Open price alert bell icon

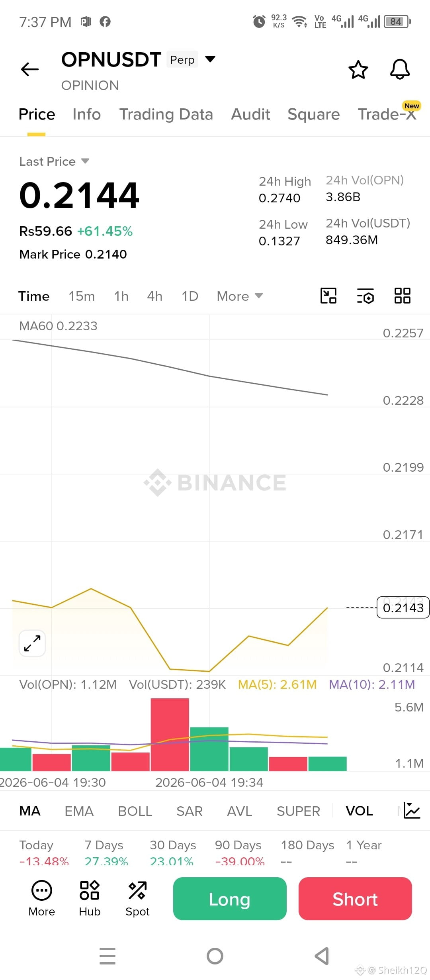(x=400, y=69)
